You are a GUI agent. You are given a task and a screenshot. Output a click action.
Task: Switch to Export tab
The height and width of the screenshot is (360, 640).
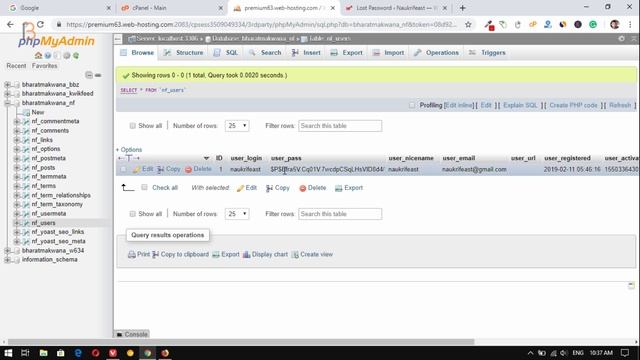pyautogui.click(x=347, y=53)
